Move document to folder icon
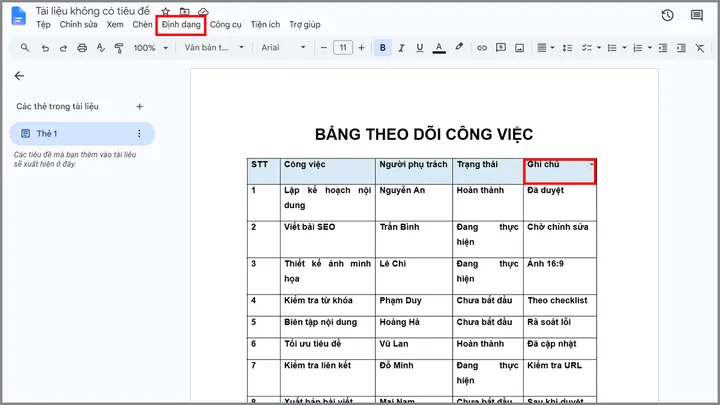 [185, 11]
